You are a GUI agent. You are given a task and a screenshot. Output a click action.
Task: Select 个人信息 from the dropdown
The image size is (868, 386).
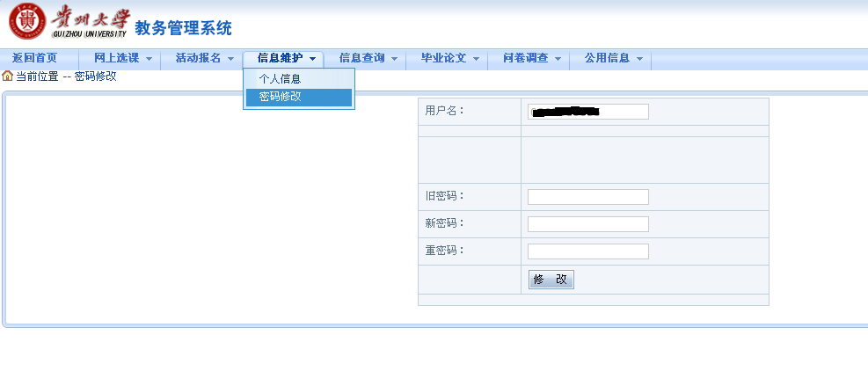pos(280,79)
